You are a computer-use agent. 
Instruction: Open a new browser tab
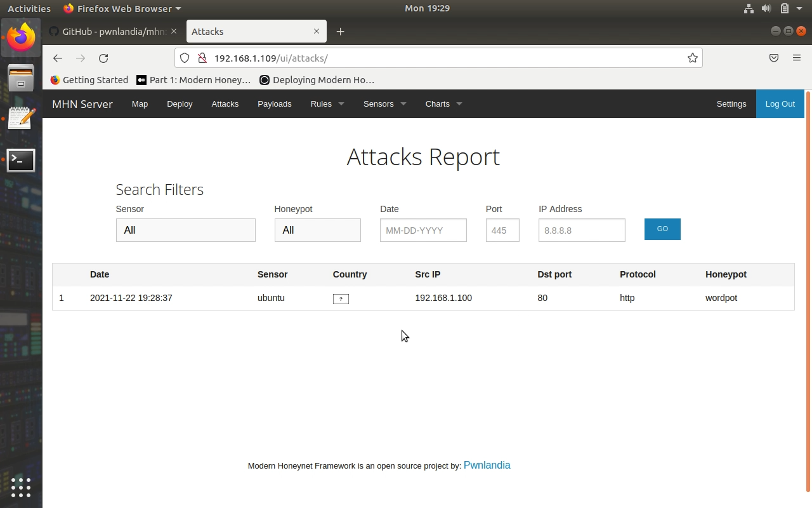[341, 32]
